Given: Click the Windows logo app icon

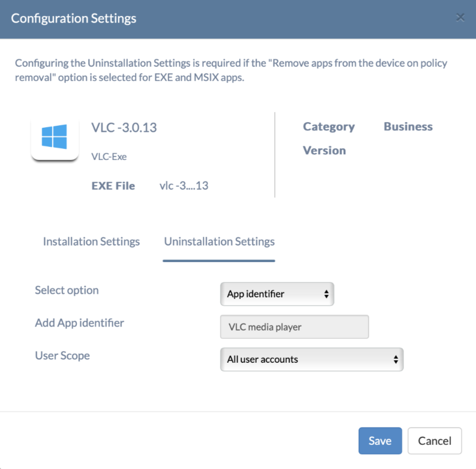Looking at the screenshot, I should (55, 137).
